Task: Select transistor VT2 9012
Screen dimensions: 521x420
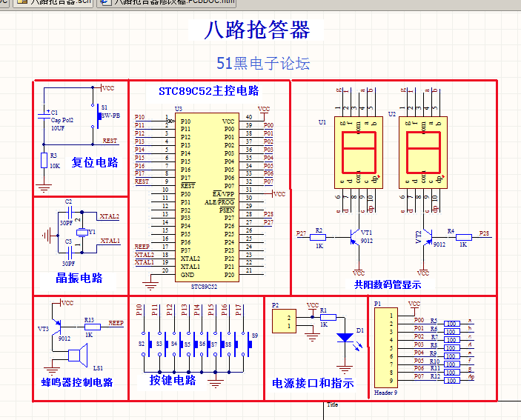Action: (427, 237)
